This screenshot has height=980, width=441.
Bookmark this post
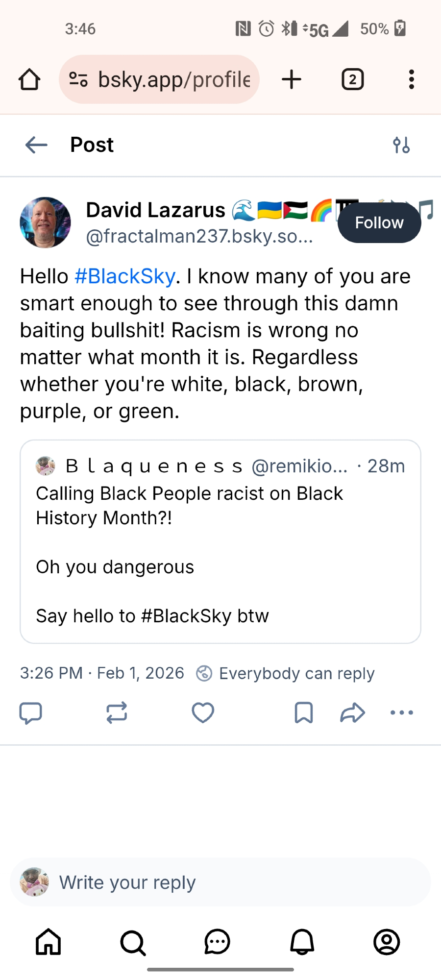tap(304, 713)
